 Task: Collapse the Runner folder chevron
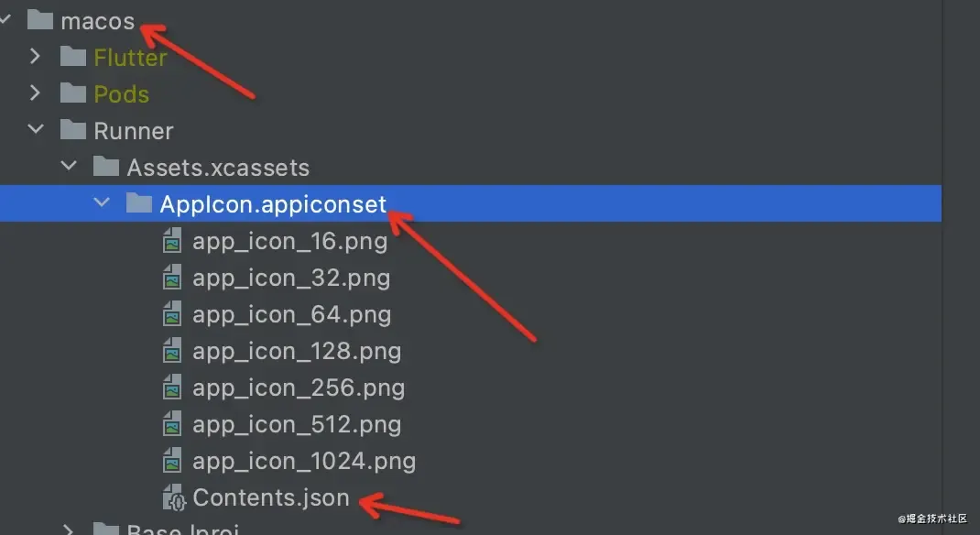[x=35, y=130]
